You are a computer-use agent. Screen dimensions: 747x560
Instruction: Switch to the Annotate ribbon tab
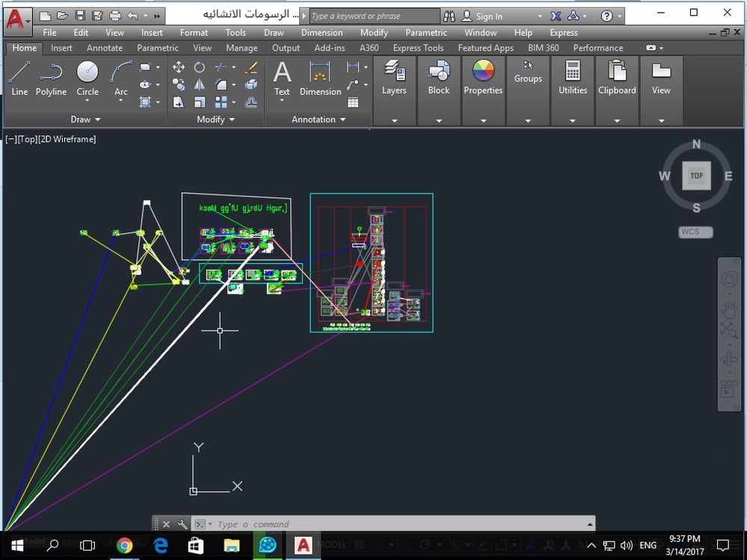click(105, 48)
